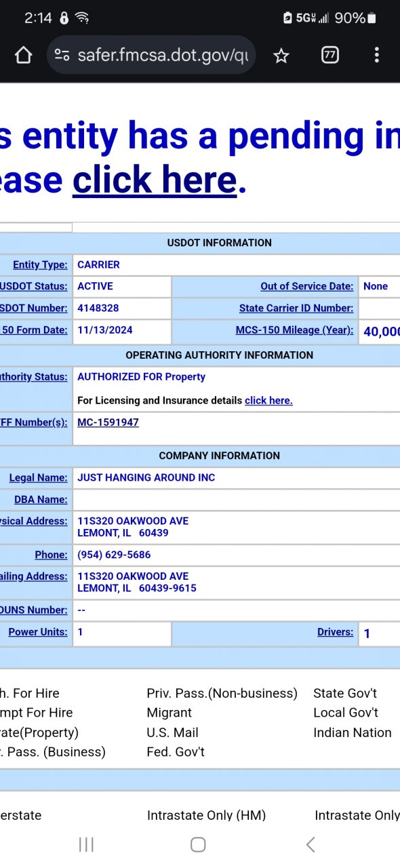Viewport: 400px width, 868px height.
Task: Open the MCS-150 Mileage (Year) link
Action: pos(294,330)
